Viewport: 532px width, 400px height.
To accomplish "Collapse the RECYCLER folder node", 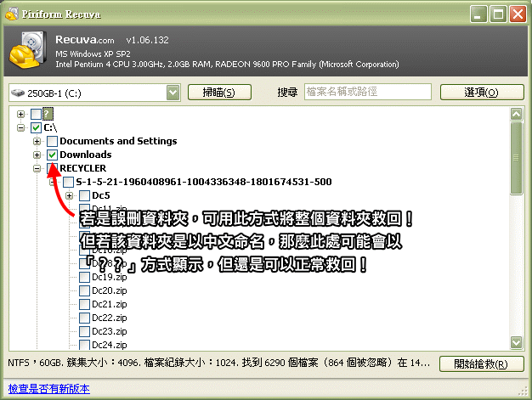I will pos(37,168).
